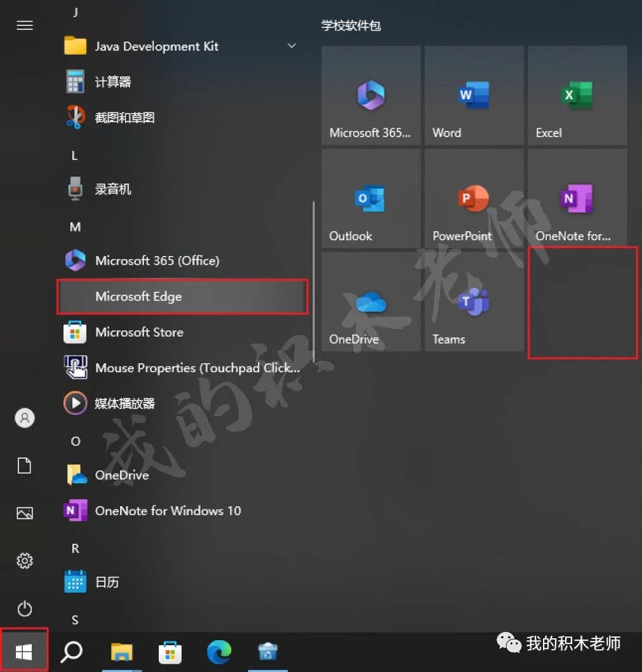Launch 录音机 from the app list
This screenshot has height=672, width=642.
point(112,189)
